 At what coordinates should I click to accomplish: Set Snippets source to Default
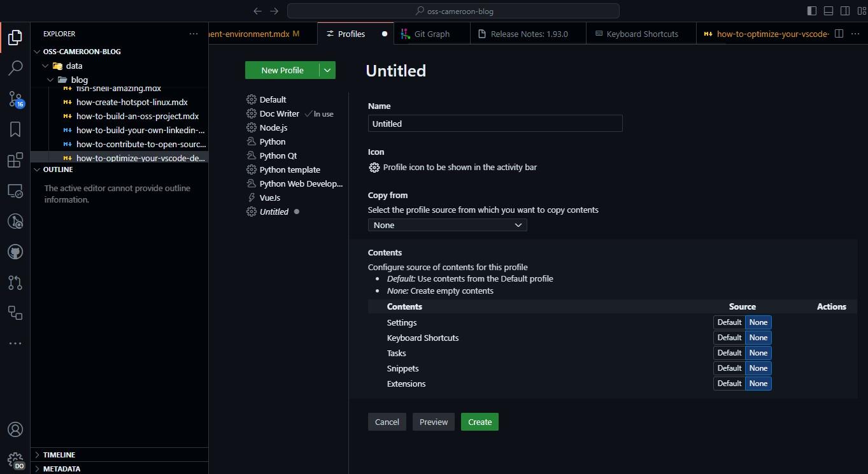point(729,368)
